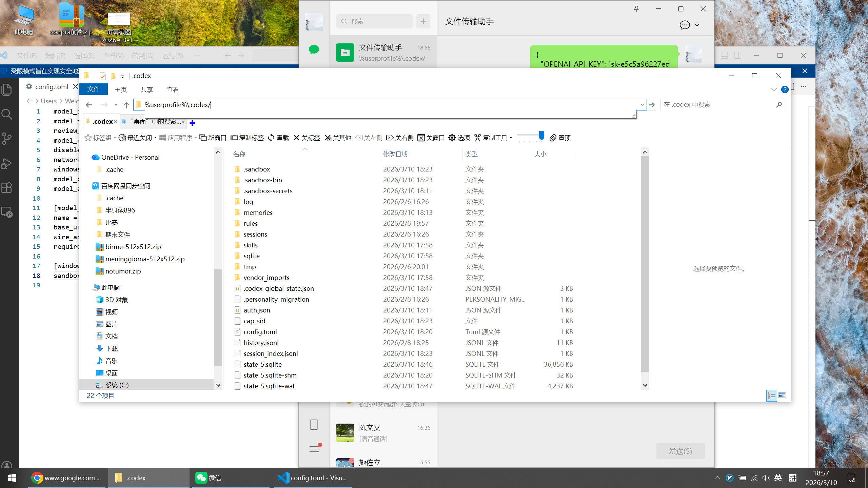Viewport: 868px width, 488px height.
Task: Click the blue plus to add a new tab
Action: 192,123
